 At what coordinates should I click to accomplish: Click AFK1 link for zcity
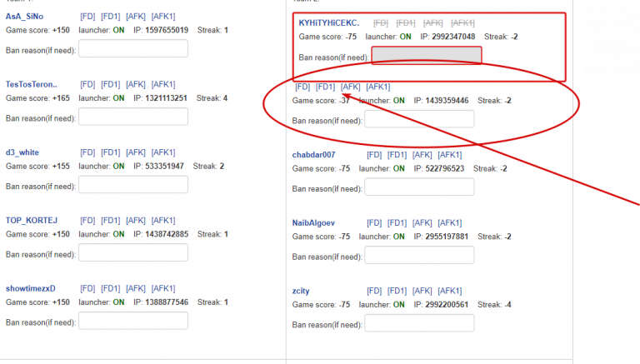pos(450,291)
